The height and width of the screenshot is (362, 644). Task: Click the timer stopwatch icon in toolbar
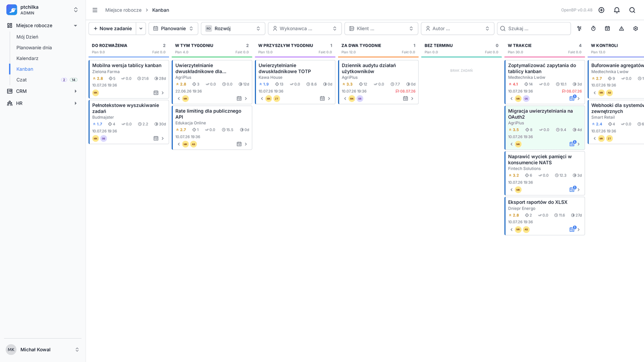click(x=593, y=29)
